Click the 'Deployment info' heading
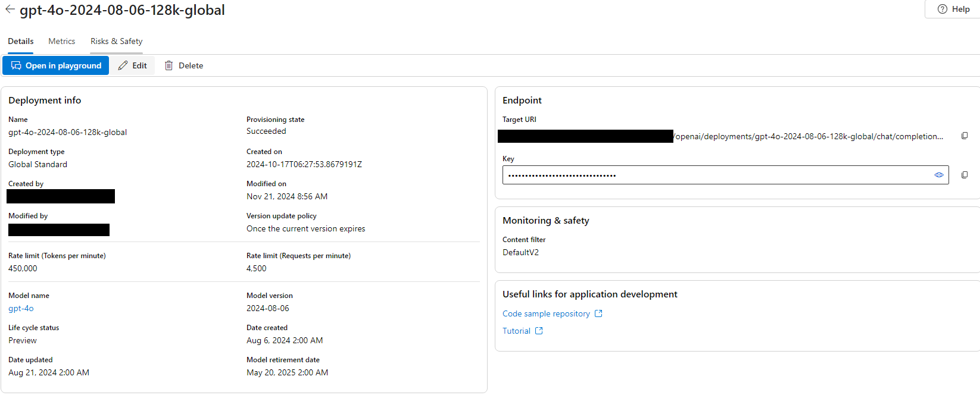 [45, 101]
